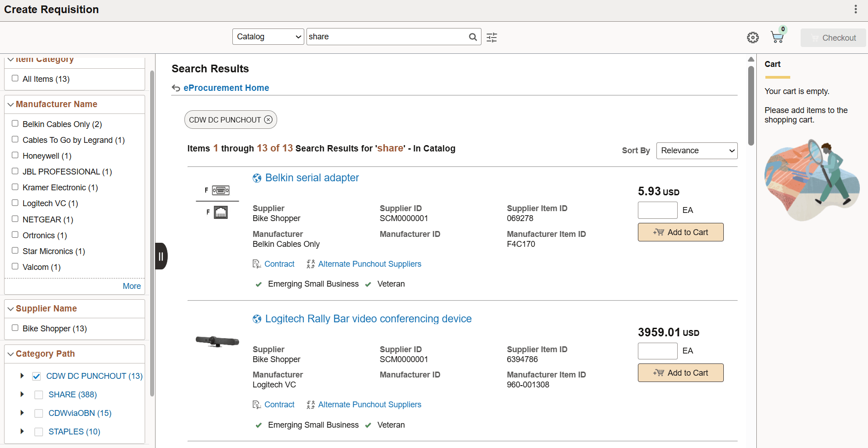Collapse the Item Category section
The image size is (868, 448).
tap(10, 59)
